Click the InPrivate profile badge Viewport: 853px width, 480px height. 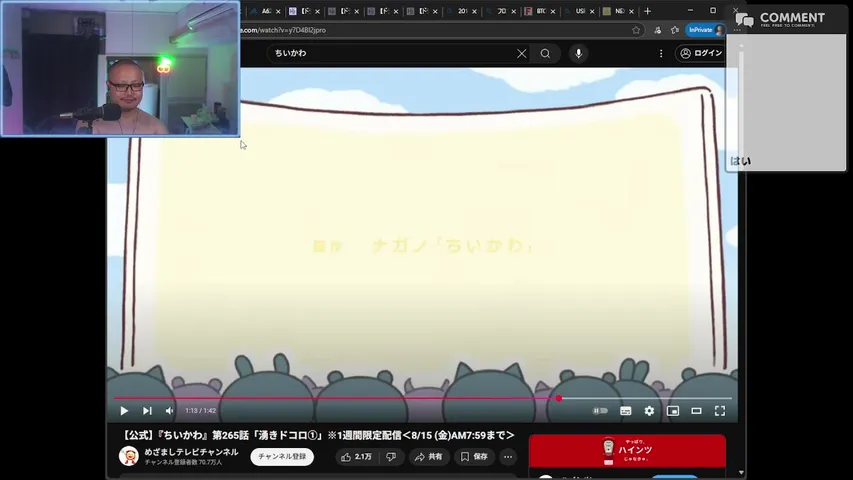tap(706, 30)
